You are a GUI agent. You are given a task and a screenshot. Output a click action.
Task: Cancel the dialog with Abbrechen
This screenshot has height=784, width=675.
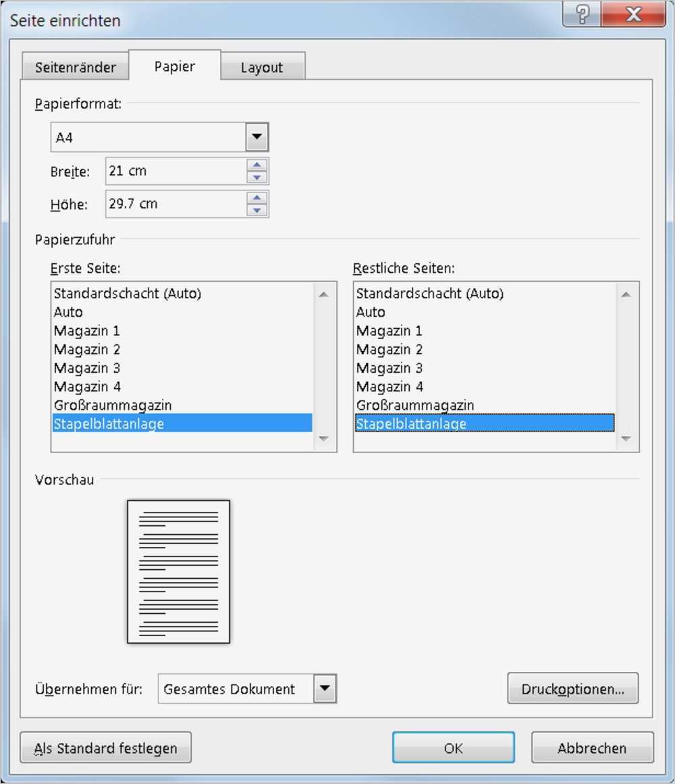(x=592, y=748)
